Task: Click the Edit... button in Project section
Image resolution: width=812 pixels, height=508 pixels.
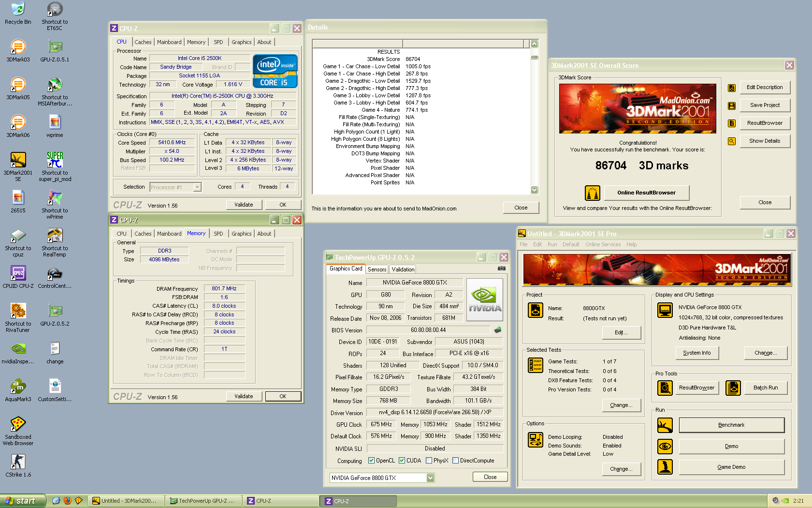Action: 621,333
